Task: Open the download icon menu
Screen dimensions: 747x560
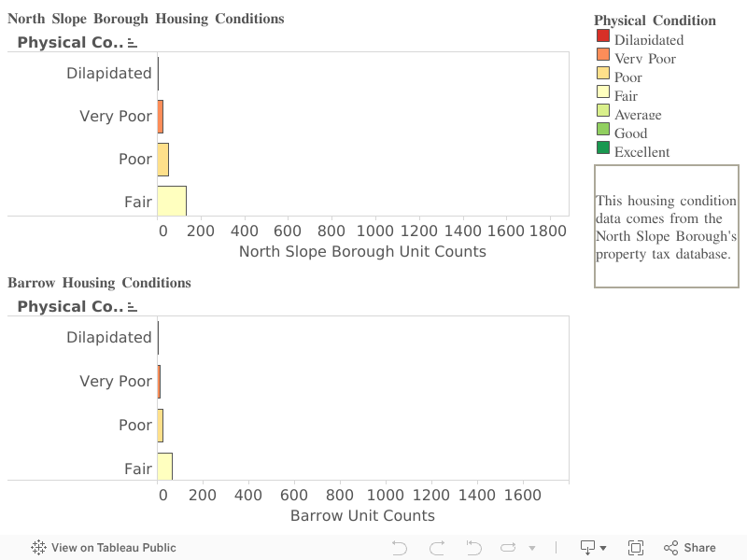Action: 593,548
